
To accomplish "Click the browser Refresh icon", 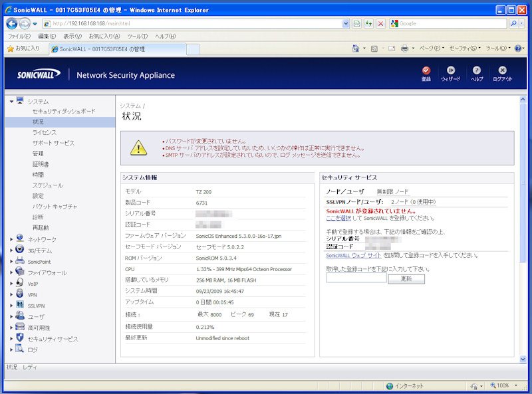I will click(368, 23).
